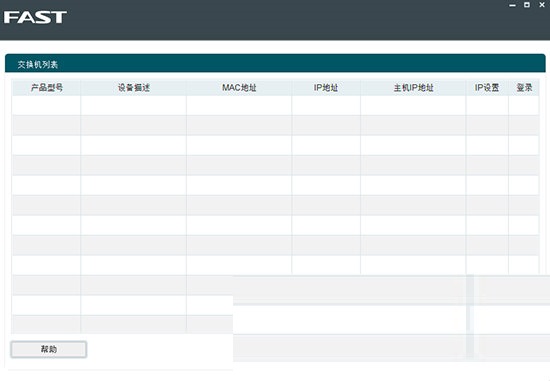Click the IP地址 column header
This screenshot has height=381, width=550.
pyautogui.click(x=326, y=88)
